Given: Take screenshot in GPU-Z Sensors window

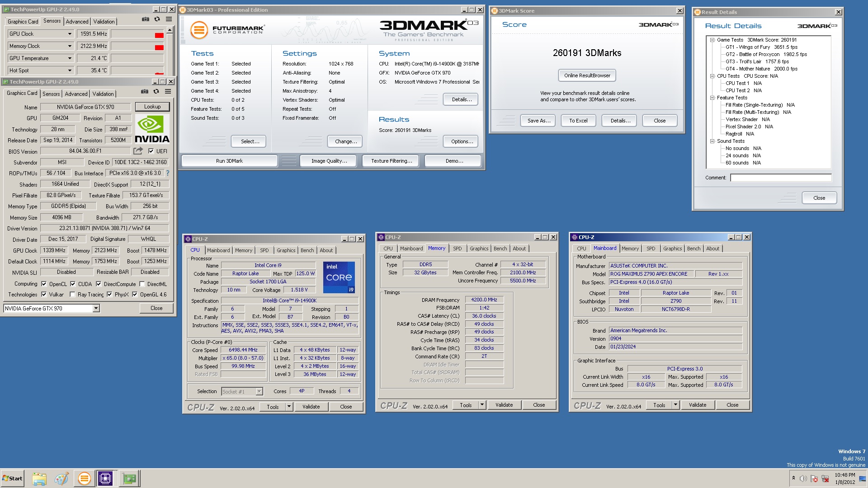Looking at the screenshot, I should (x=145, y=19).
